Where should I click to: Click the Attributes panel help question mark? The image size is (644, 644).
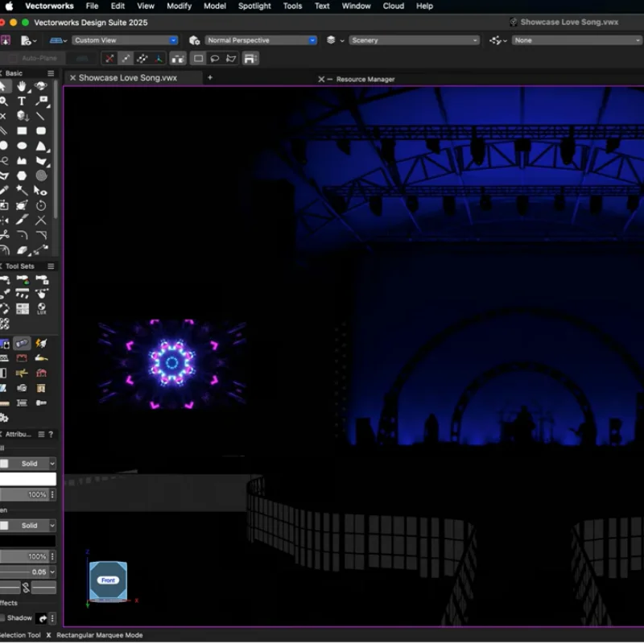[x=52, y=432]
